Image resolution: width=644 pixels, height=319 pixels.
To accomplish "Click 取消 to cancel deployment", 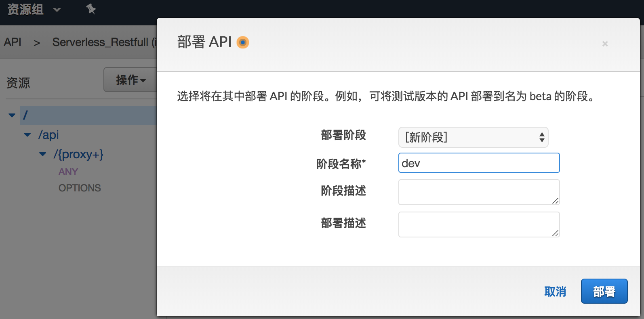I will 555,292.
